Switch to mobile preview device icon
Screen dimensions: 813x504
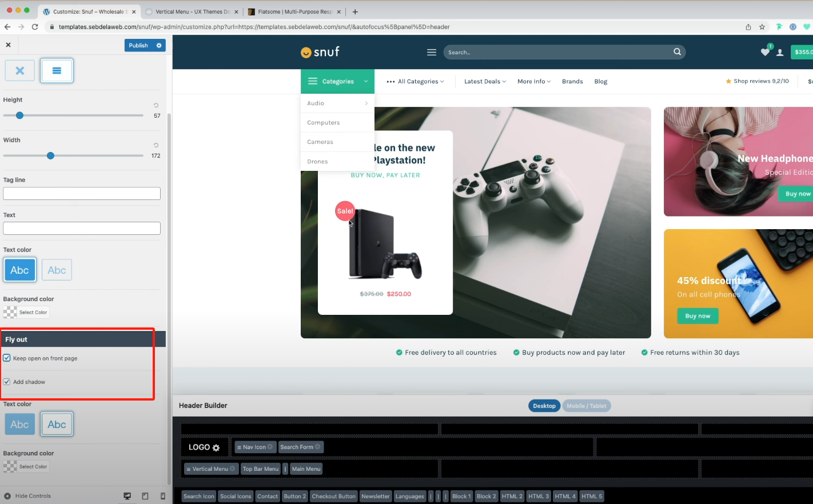[163, 496]
